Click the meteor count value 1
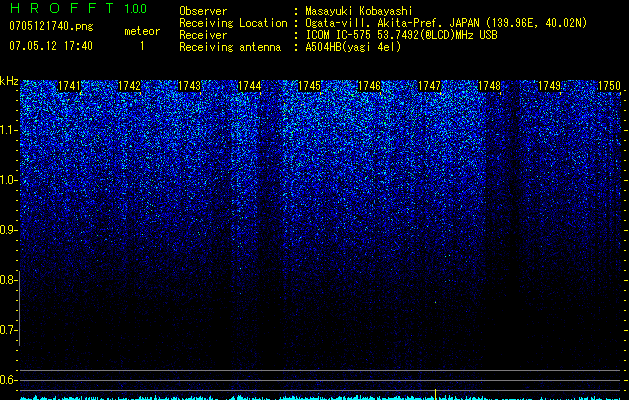 click(142, 46)
